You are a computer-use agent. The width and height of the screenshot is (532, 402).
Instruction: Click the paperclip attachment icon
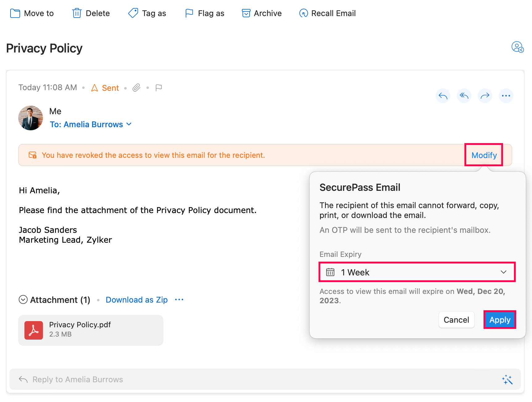(136, 88)
